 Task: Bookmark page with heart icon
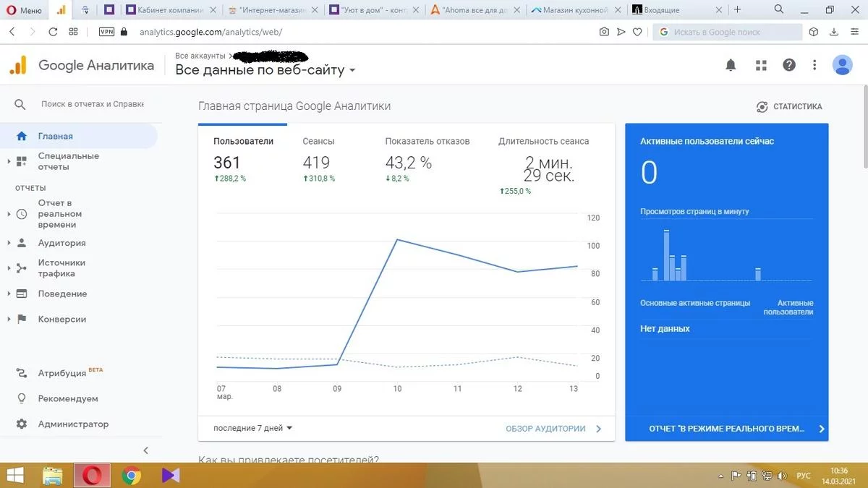(637, 32)
